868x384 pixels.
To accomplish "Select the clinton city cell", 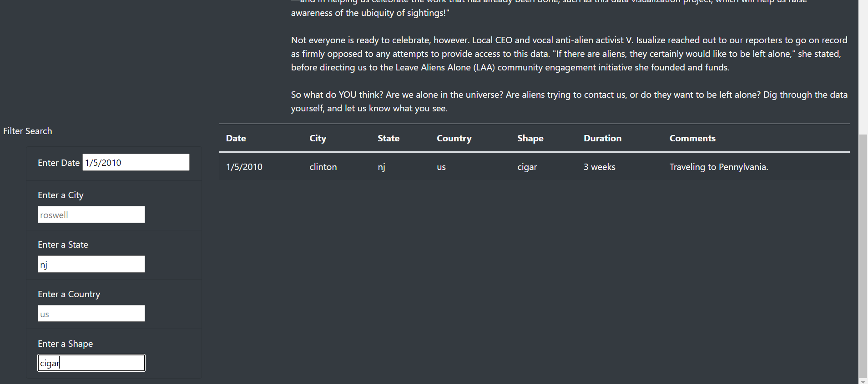I will click(323, 167).
